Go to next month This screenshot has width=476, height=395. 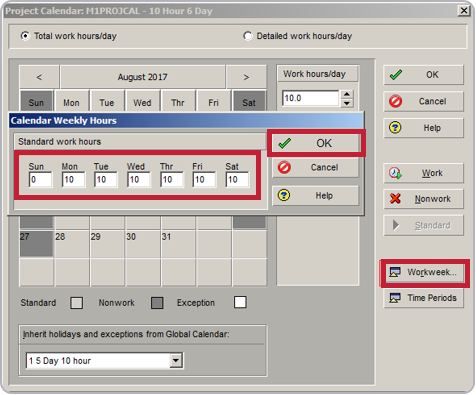[246, 77]
